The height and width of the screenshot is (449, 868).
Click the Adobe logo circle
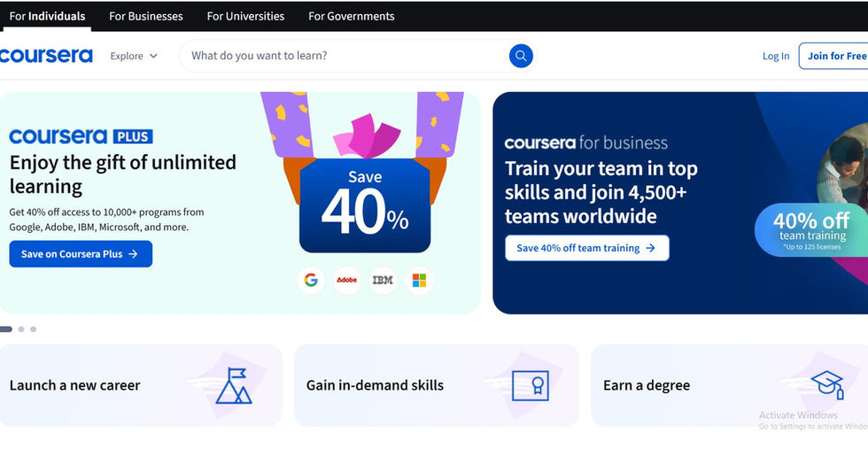pos(347,280)
